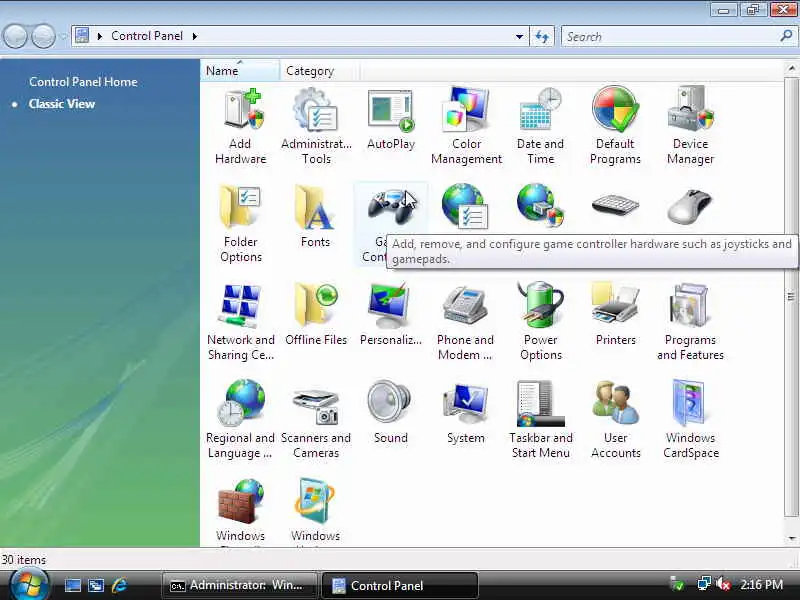The image size is (800, 600).
Task: Open the Offline Files icon
Action: (316, 305)
